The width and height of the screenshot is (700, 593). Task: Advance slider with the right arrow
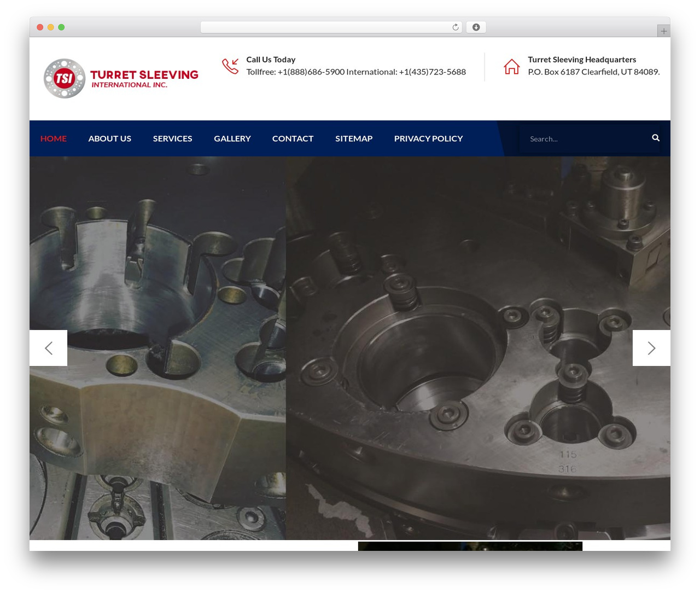651,348
